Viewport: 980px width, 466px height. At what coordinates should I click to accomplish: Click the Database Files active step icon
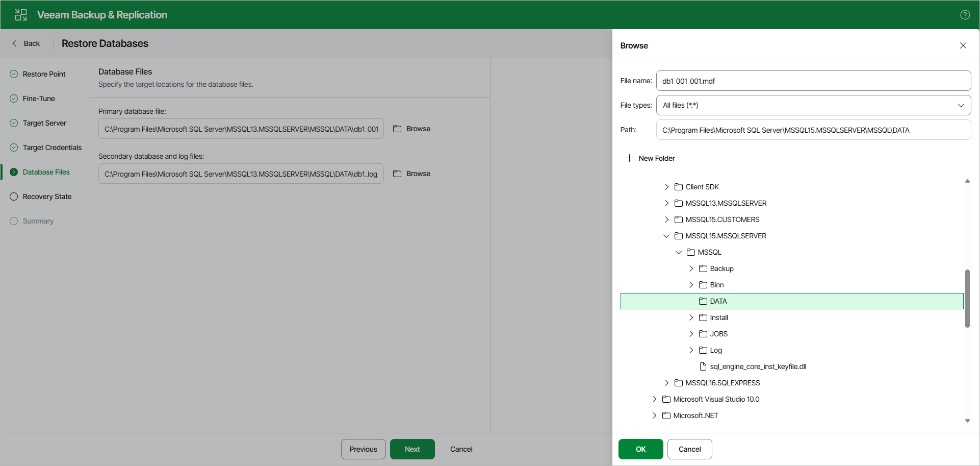pos(14,172)
